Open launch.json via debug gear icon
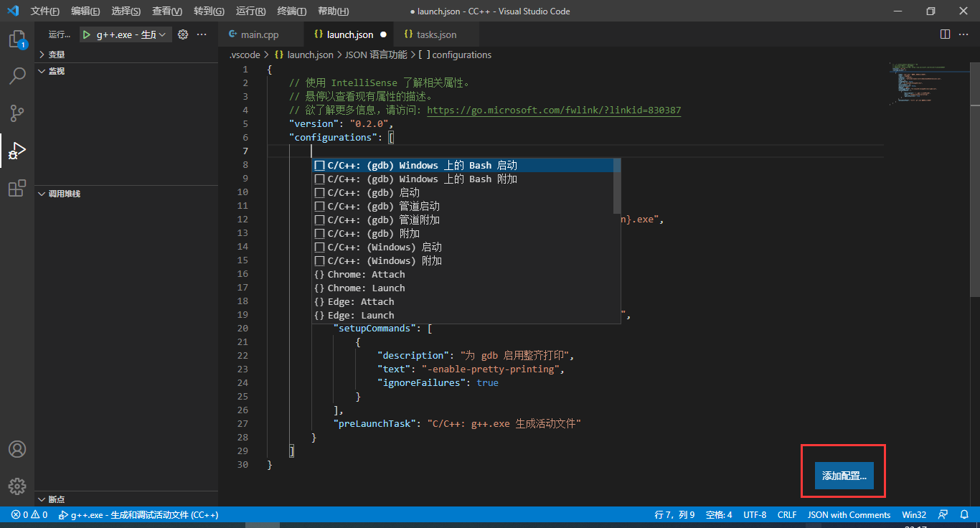Screen dimensions: 980x528 coord(183,34)
